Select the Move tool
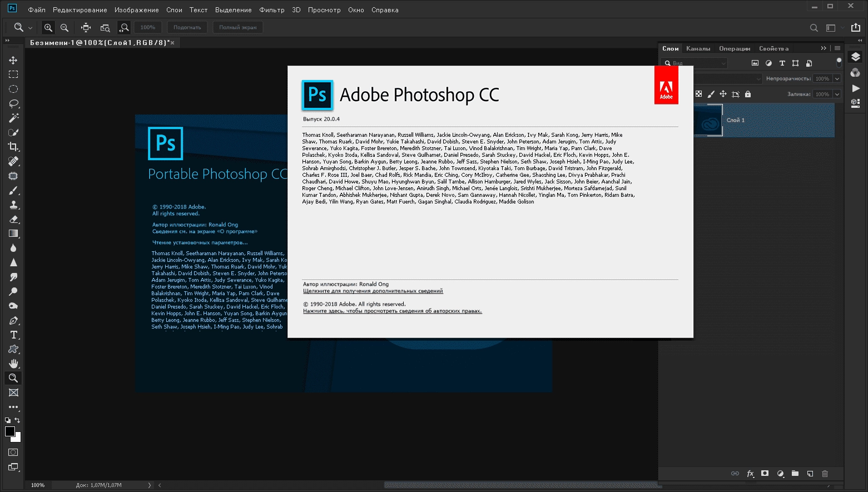The image size is (868, 492). pos(13,60)
